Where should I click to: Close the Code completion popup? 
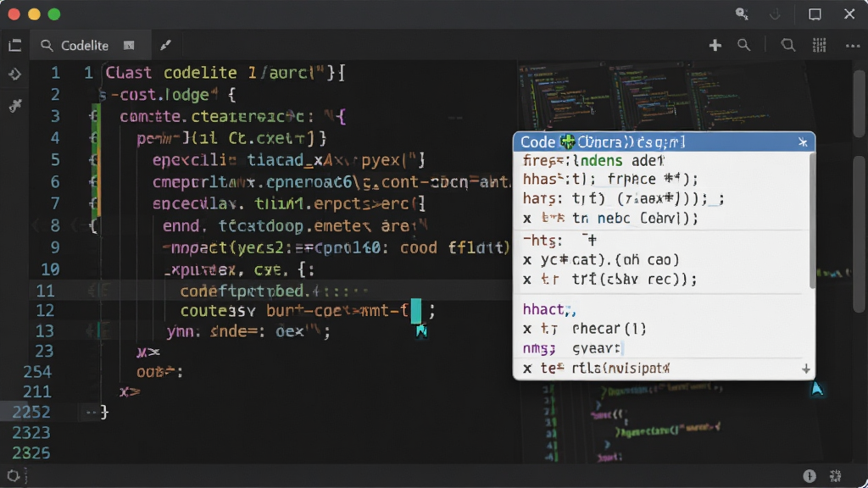803,142
